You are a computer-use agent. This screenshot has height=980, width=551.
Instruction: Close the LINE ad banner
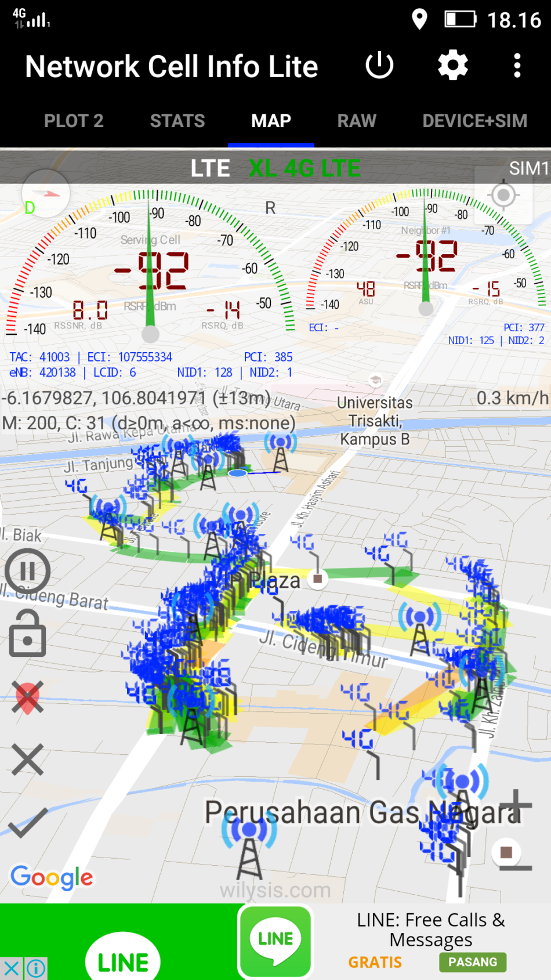click(x=11, y=968)
